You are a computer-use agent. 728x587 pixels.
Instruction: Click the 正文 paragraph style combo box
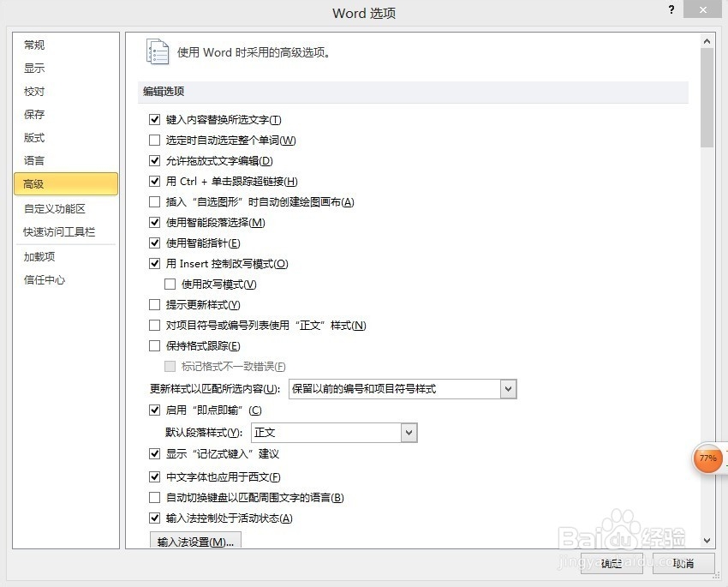tap(334, 433)
